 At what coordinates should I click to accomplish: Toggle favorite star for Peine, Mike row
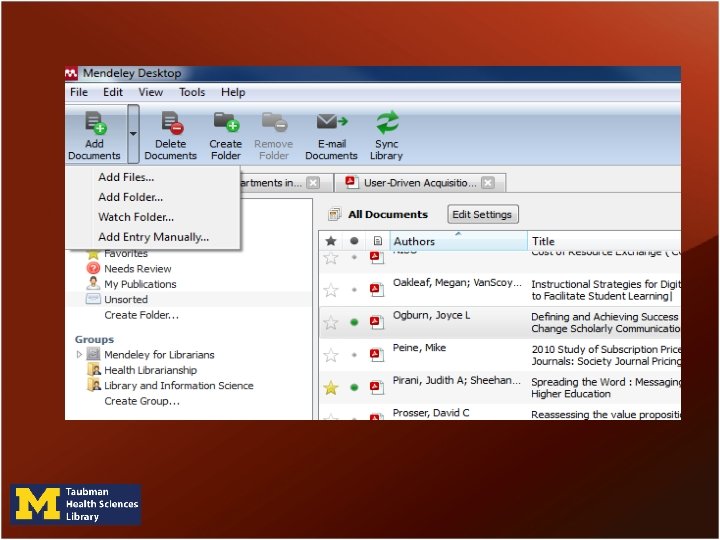click(x=331, y=355)
